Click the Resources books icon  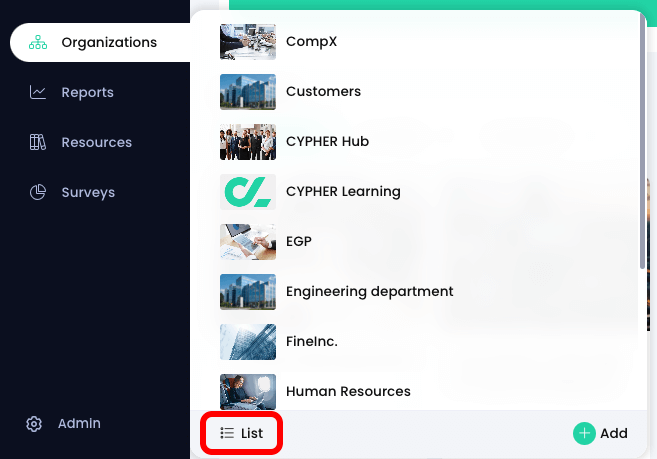click(x=38, y=142)
